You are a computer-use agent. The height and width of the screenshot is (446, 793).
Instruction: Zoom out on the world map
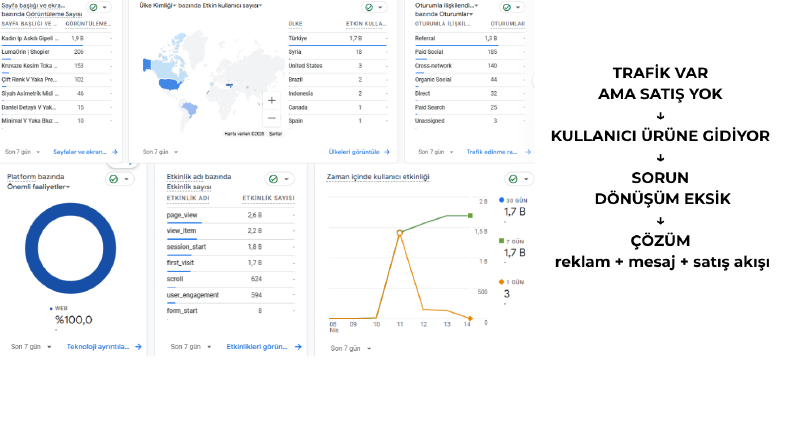272,118
